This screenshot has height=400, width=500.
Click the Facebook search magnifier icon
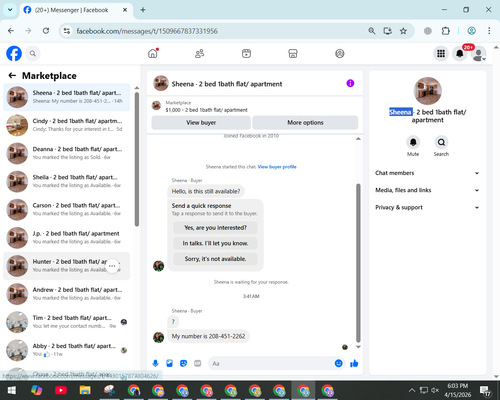coord(33,53)
